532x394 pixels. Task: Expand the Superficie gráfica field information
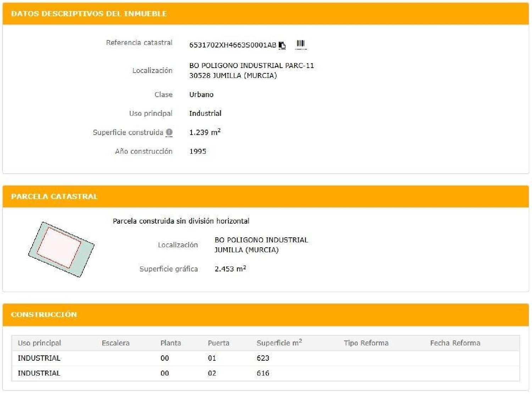coord(169,269)
